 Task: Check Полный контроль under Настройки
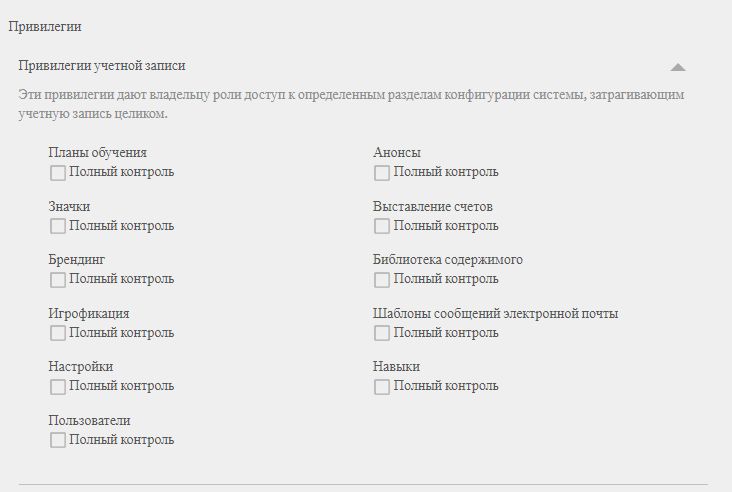(x=58, y=386)
